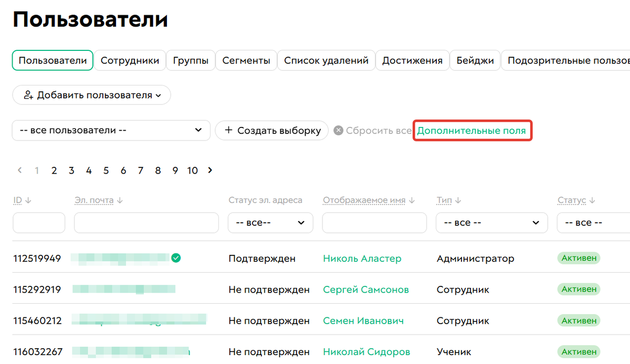Open the все пользователи dropdown
The width and height of the screenshot is (630, 364).
111,130
